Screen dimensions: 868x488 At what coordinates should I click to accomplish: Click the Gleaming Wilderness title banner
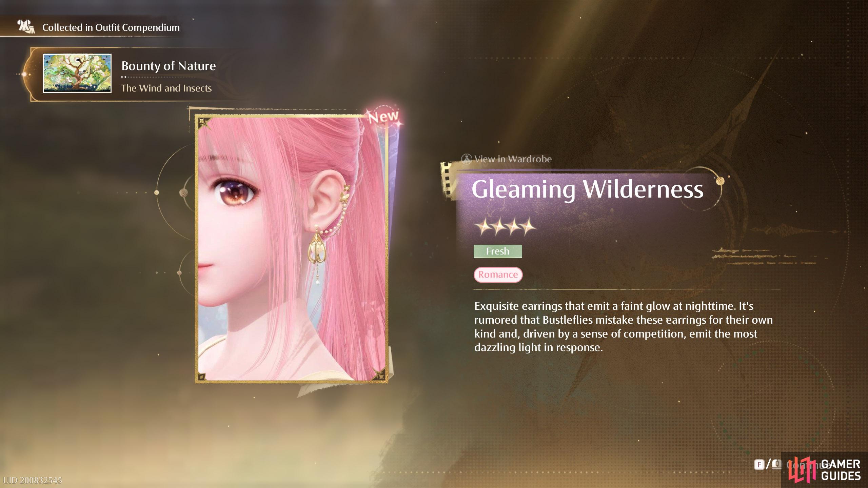(x=587, y=189)
